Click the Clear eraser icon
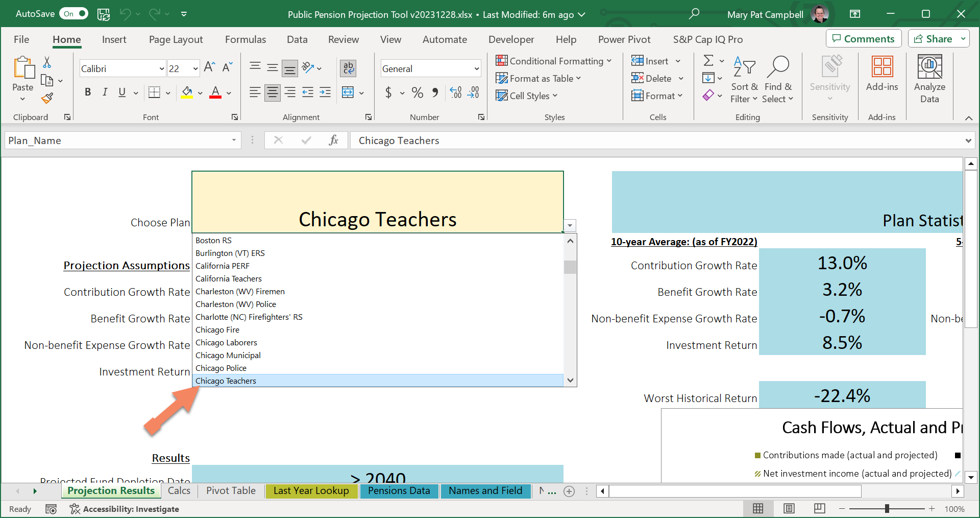980x518 pixels. click(x=708, y=96)
